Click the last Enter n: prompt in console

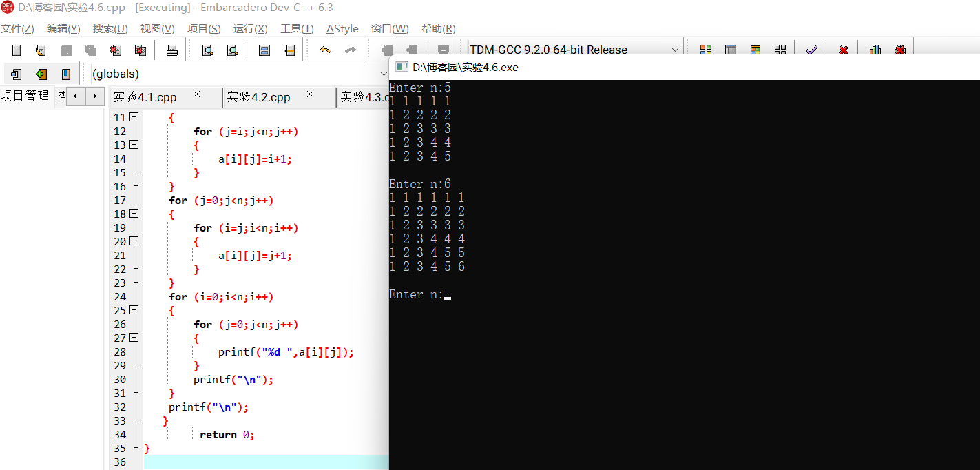tap(416, 294)
